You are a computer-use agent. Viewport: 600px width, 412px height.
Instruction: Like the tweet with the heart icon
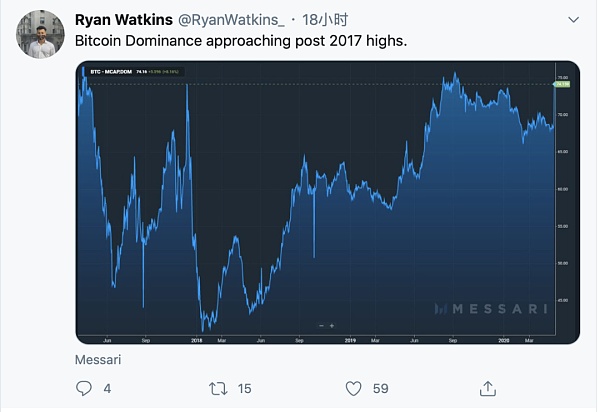(353, 388)
